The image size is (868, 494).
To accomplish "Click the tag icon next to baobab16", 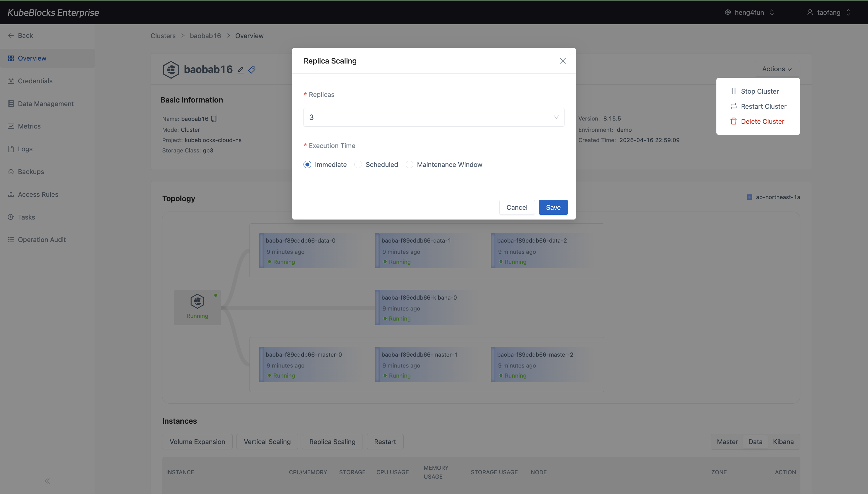I will (x=252, y=70).
